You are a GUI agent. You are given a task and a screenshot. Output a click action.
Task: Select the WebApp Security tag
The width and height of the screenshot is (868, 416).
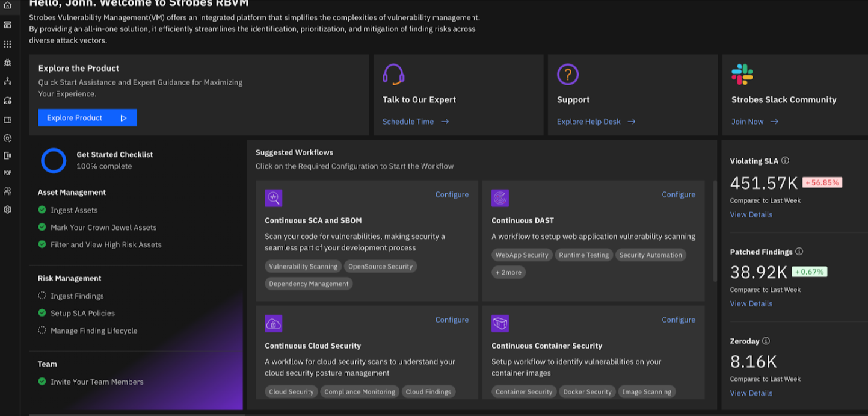(x=522, y=255)
